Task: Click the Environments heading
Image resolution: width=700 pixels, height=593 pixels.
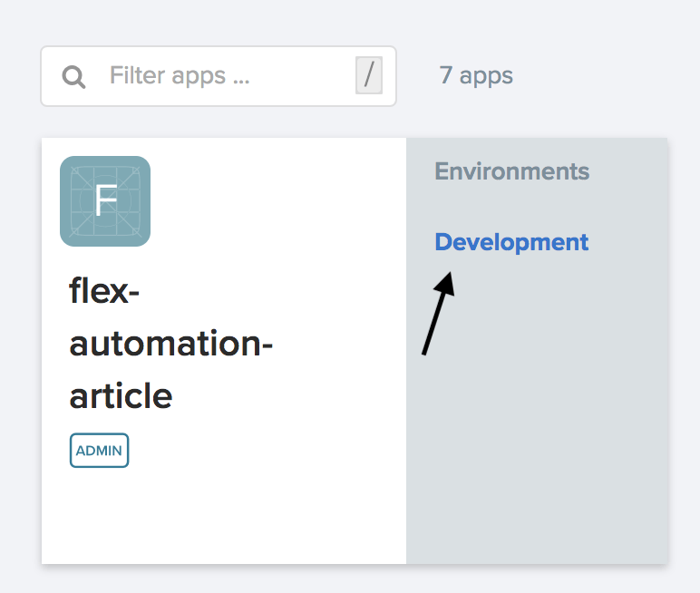Action: tap(511, 171)
